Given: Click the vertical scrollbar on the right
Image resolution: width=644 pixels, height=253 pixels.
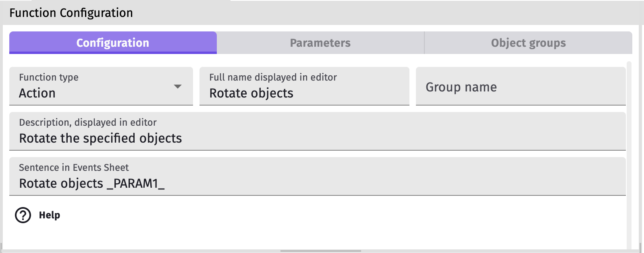Looking at the screenshot, I should tap(629, 153).
